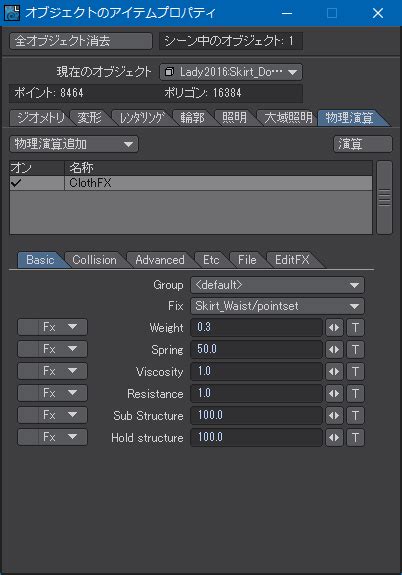Open the Advanced sub-tab
Screen dimensions: 402x575
click(160, 260)
